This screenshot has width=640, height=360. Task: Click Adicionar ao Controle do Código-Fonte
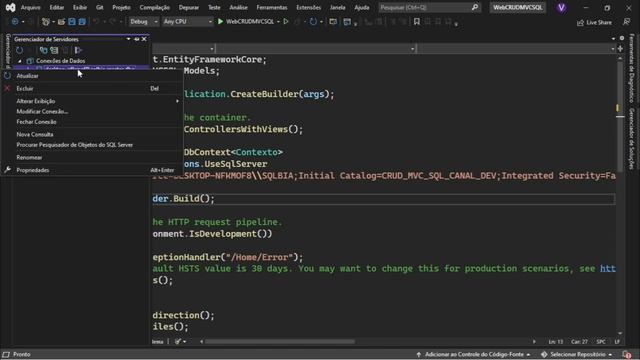tap(473, 354)
